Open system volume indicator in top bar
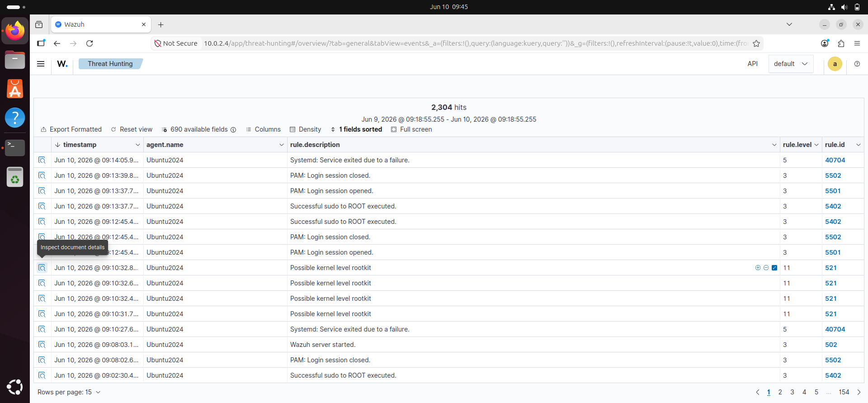The width and height of the screenshot is (868, 403). tap(844, 7)
